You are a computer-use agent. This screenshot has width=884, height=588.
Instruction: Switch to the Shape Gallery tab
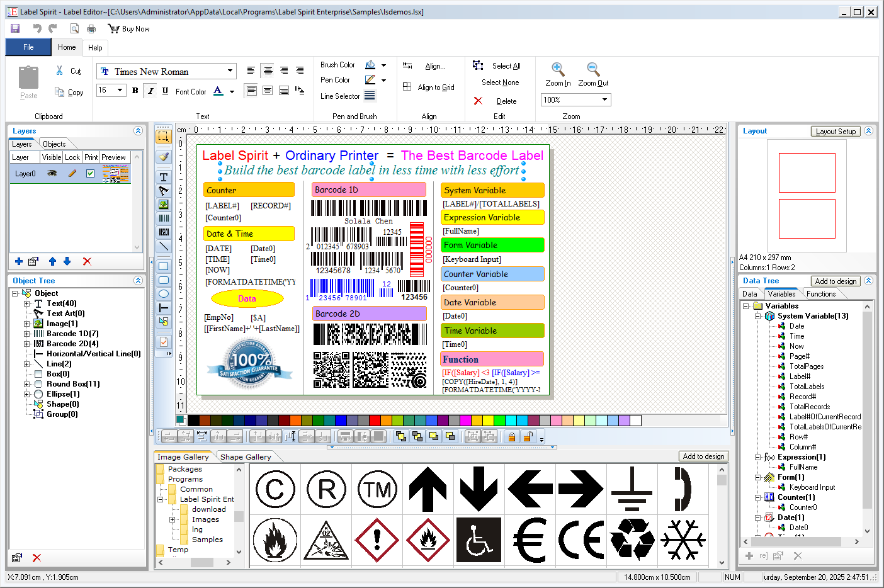pos(246,457)
